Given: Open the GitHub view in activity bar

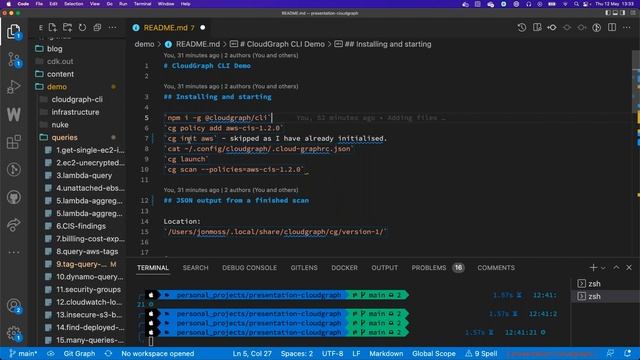Looking at the screenshot, I should 13,197.
